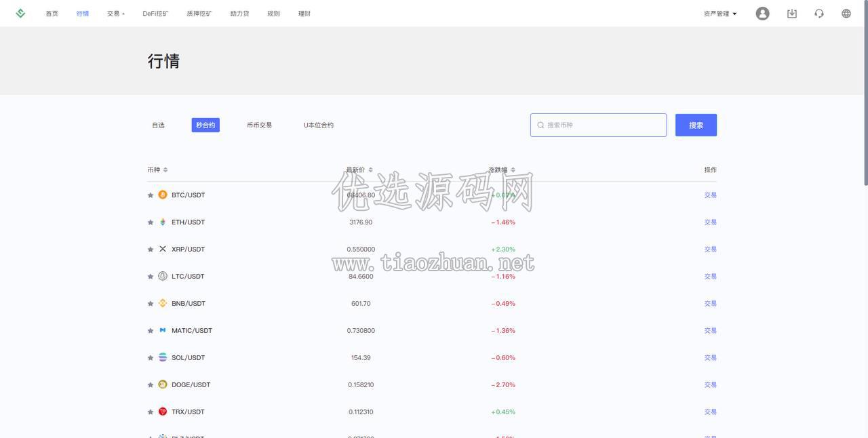Screen dimensions: 868x438
Task: Click the DOGE coin icon
Action: pos(163,384)
